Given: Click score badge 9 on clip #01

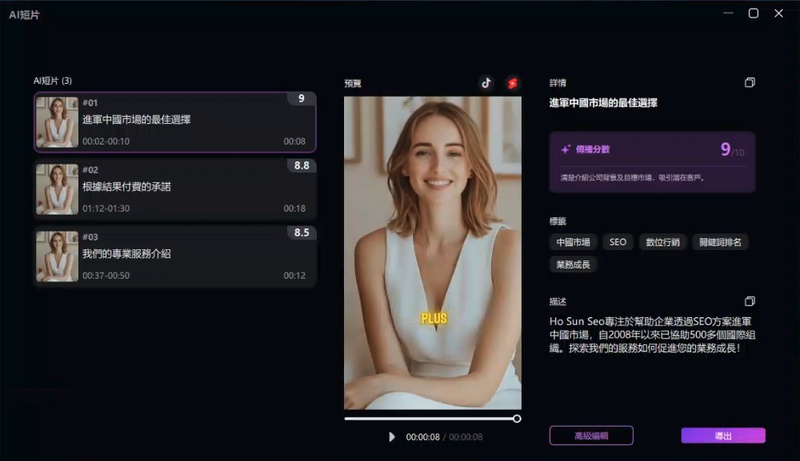Looking at the screenshot, I should 302,98.
